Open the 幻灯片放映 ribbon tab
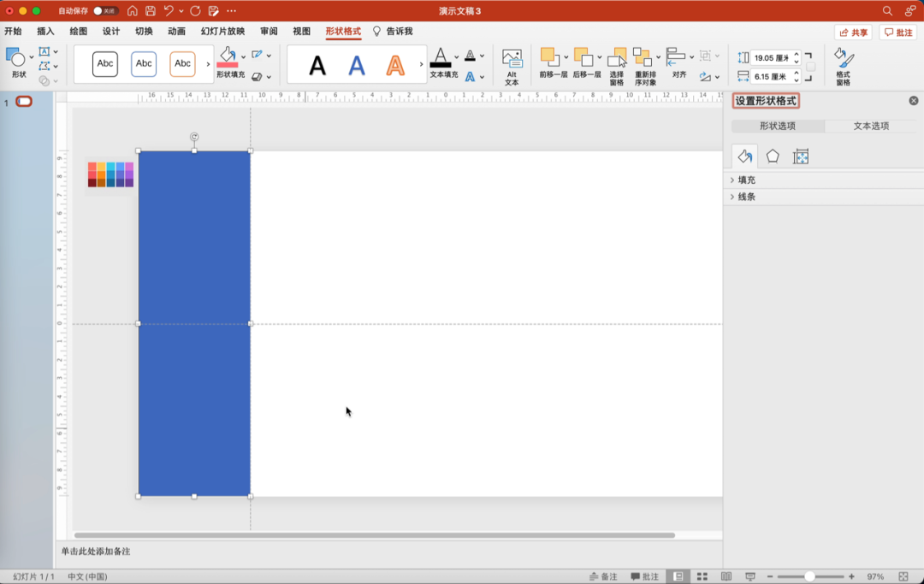This screenshot has height=584, width=924. tap(222, 31)
